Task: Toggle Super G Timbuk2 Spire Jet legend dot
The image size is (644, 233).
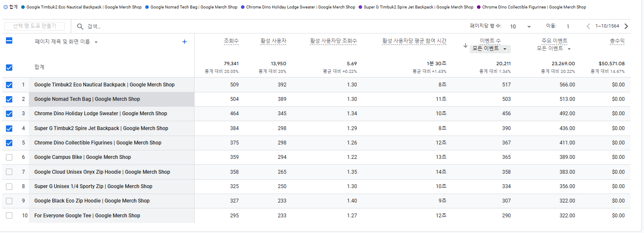Action: click(x=360, y=7)
